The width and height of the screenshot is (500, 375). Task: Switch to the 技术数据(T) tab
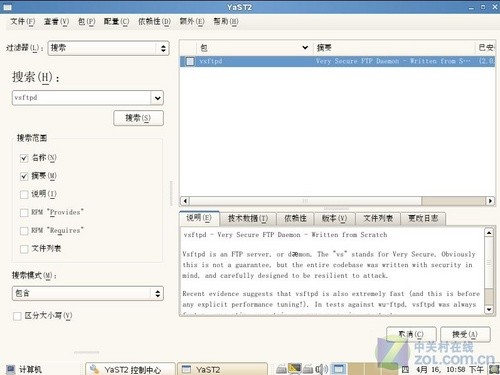[248, 219]
